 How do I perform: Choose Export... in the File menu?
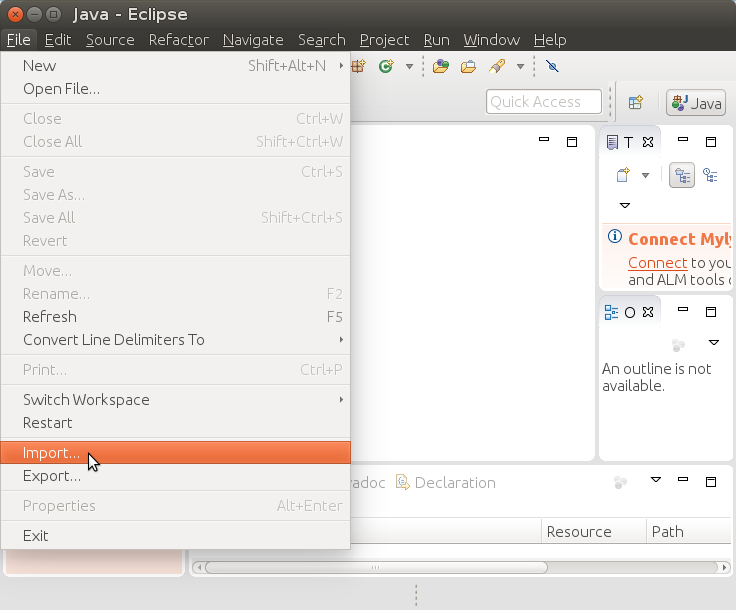(x=52, y=476)
